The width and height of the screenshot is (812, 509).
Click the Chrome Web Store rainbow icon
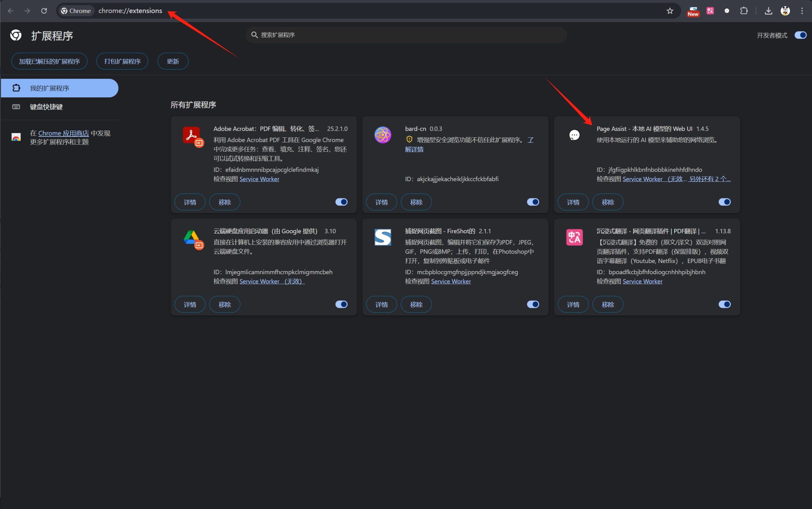(16, 137)
